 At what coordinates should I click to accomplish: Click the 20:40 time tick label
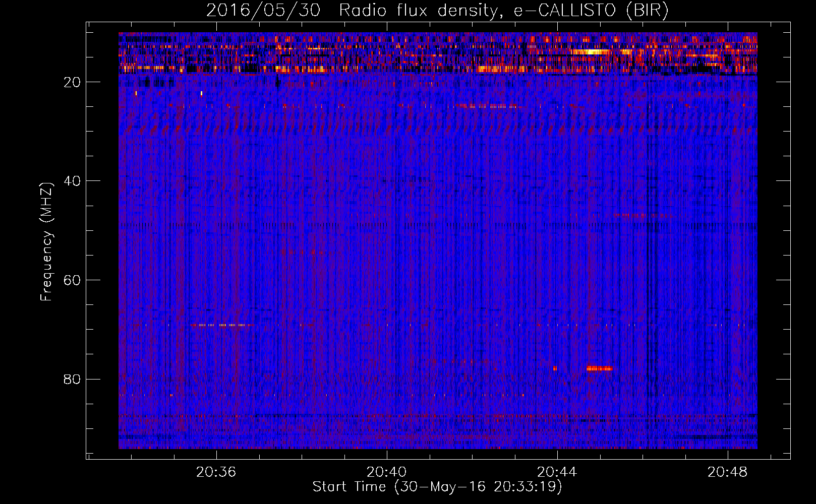387,472
